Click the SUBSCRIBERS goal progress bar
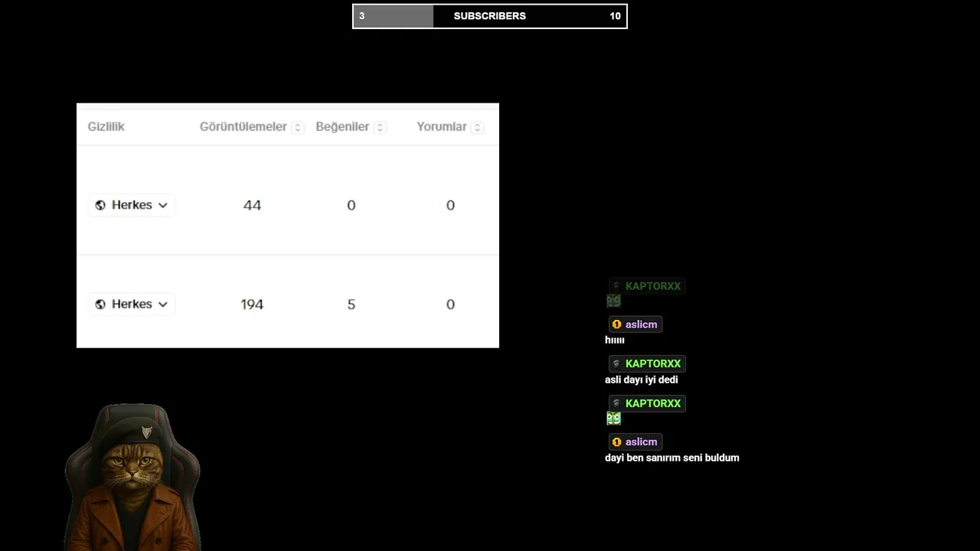 pos(490,16)
